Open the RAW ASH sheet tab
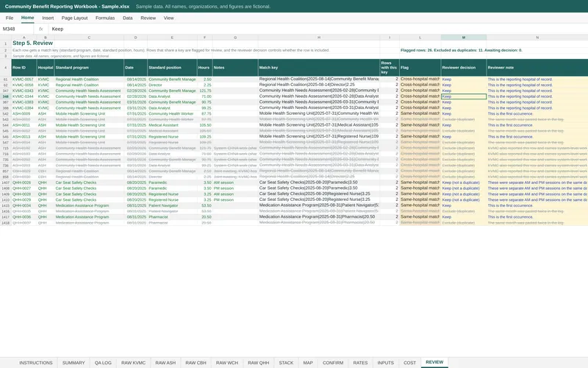This screenshot has width=588, height=368. [x=165, y=363]
